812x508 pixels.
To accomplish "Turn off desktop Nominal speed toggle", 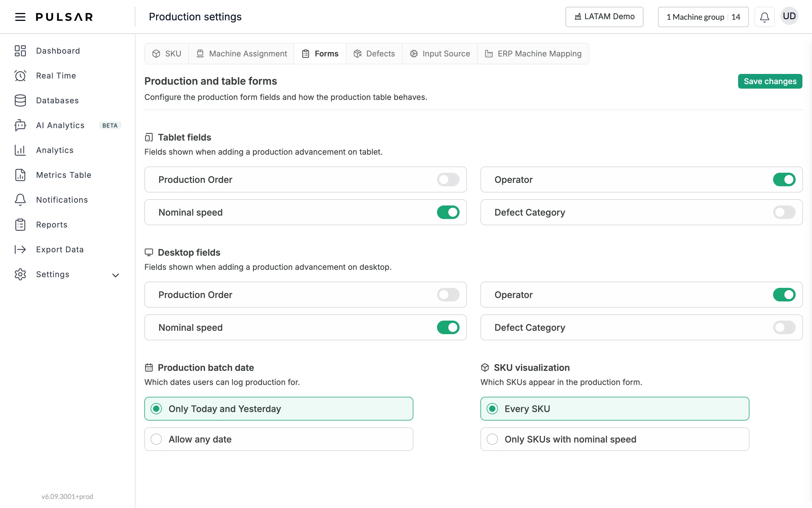I will [x=448, y=327].
